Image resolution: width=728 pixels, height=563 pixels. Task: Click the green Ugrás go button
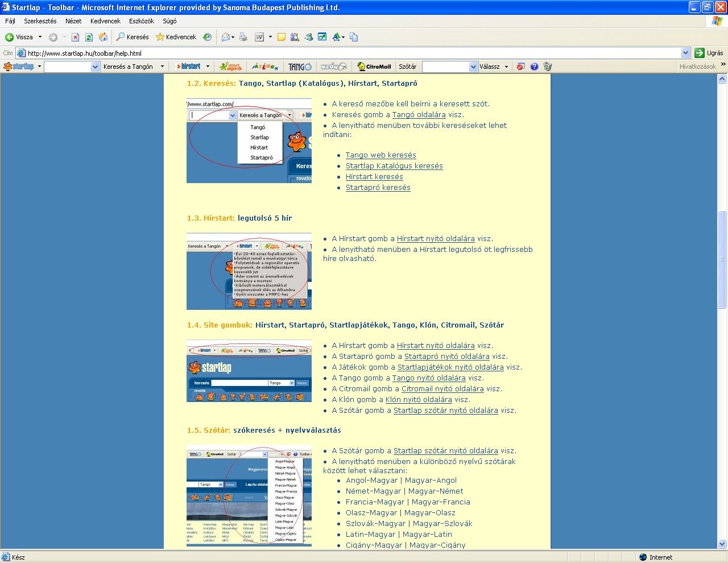[709, 53]
